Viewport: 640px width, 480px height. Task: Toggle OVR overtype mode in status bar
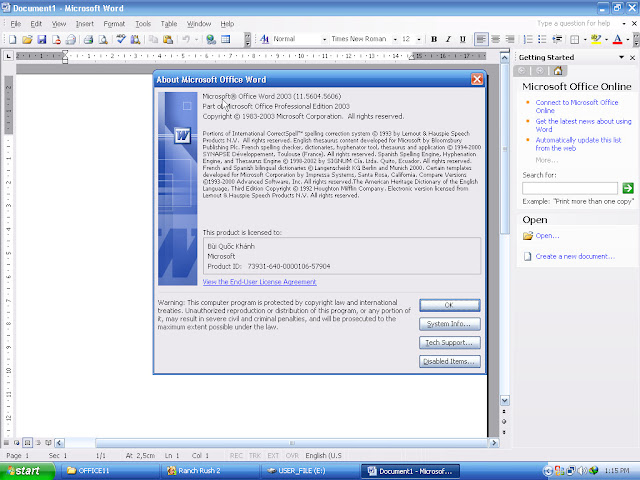point(292,456)
